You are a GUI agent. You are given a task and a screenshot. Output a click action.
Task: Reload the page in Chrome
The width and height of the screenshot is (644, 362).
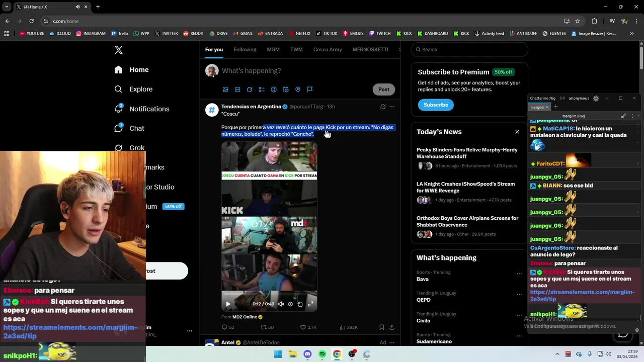[31, 21]
